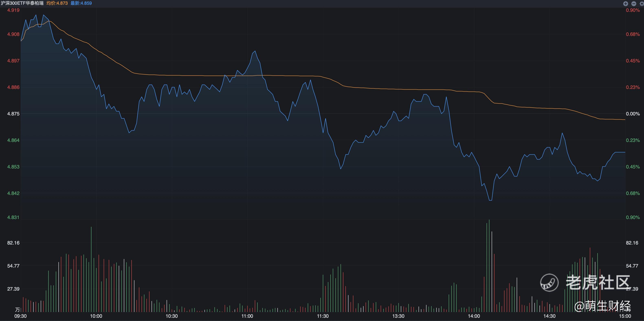This screenshot has width=644, height=321.
Task: Click the 最新:4.859 latest price label
Action: 81,3
